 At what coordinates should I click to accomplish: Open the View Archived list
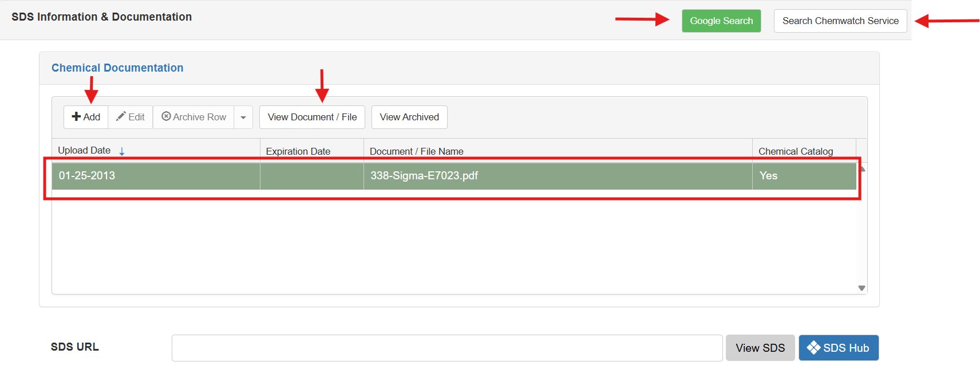[409, 117]
